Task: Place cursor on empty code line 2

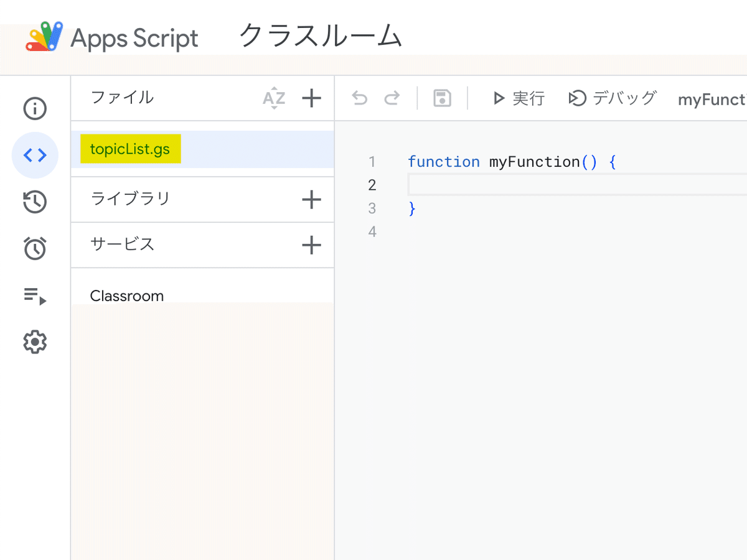Action: (x=577, y=185)
